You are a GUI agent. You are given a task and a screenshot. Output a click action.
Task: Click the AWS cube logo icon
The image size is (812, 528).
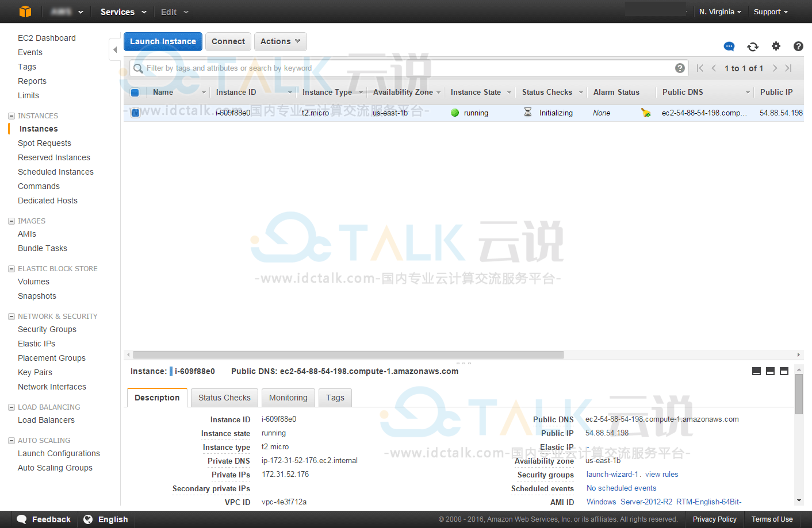[x=25, y=11]
